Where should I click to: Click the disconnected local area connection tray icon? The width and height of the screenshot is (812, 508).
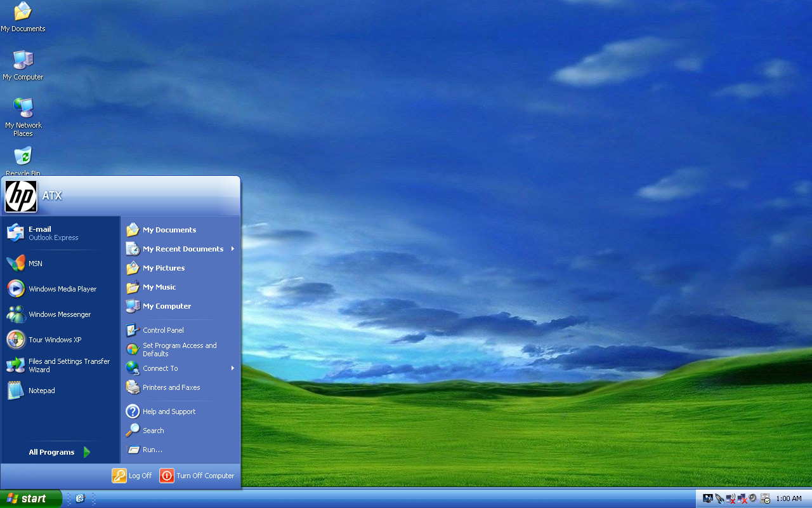(742, 498)
